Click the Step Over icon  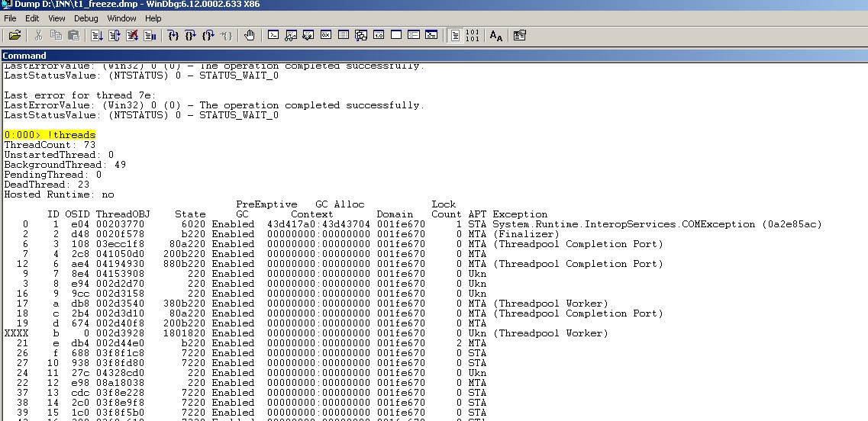(x=190, y=35)
